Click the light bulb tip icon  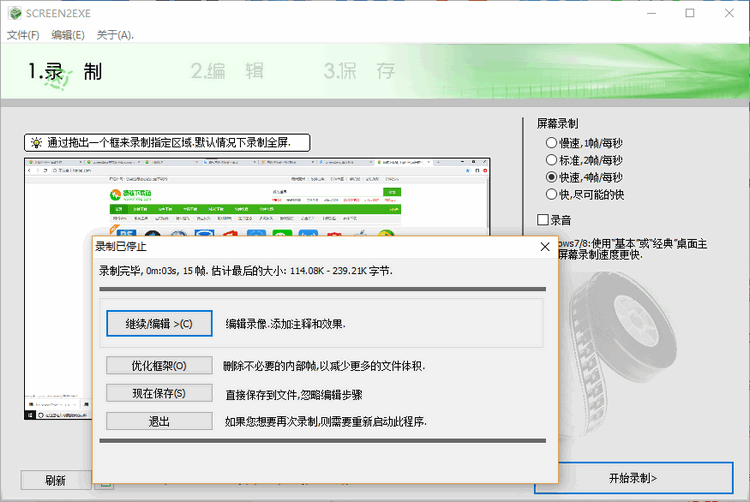click(36, 142)
